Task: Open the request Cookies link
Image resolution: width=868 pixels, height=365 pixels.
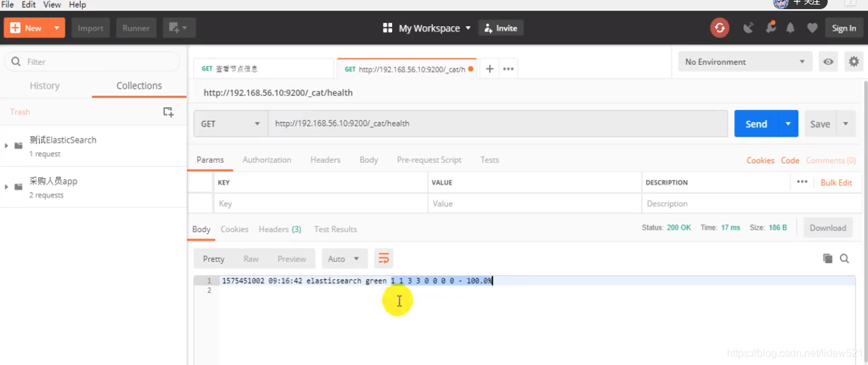Action: pos(760,160)
